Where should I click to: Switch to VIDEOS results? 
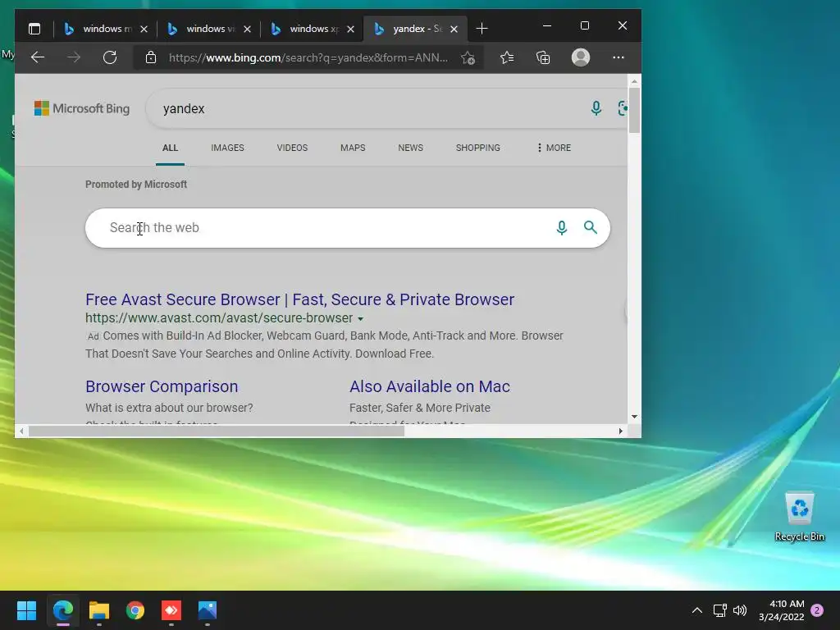(292, 148)
